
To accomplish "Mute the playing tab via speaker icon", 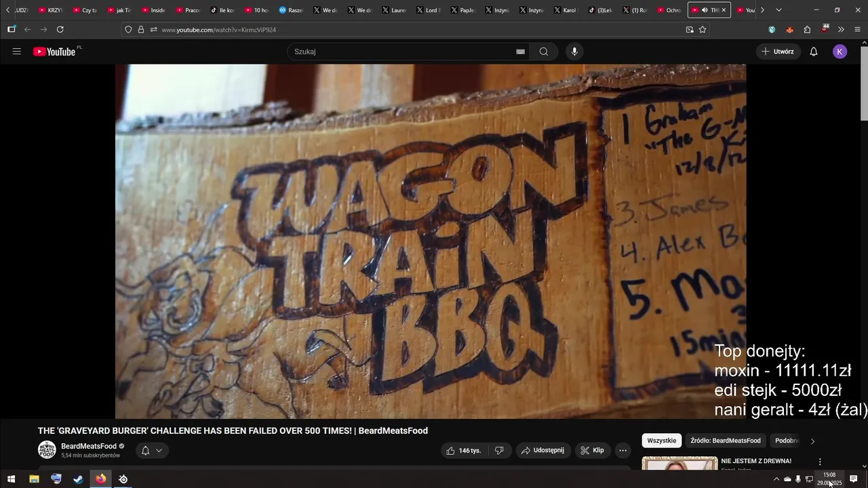I will (705, 10).
